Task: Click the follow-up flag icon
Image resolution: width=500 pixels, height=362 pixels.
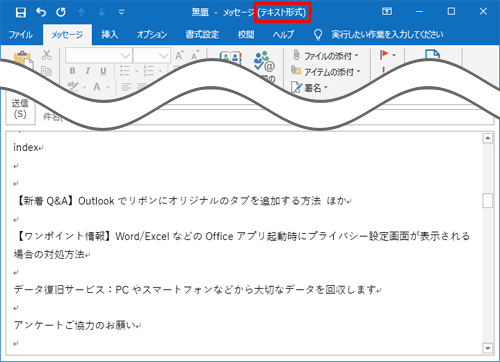Action: 384,55
